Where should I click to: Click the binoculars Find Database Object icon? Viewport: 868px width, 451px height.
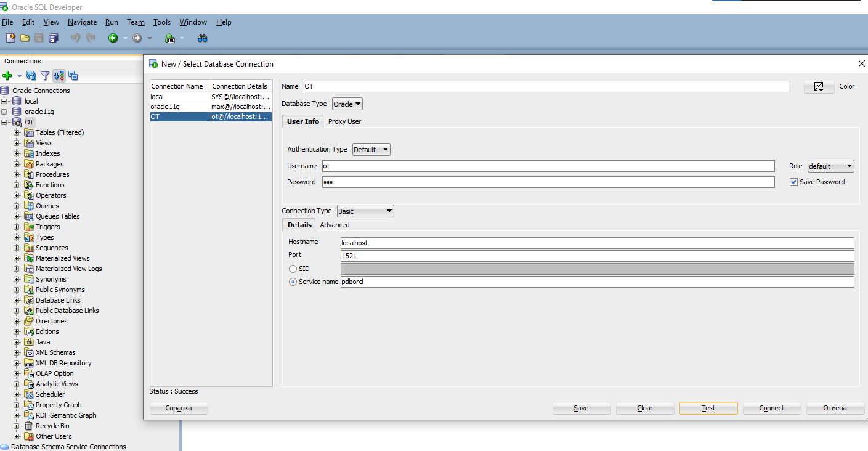[x=202, y=38]
